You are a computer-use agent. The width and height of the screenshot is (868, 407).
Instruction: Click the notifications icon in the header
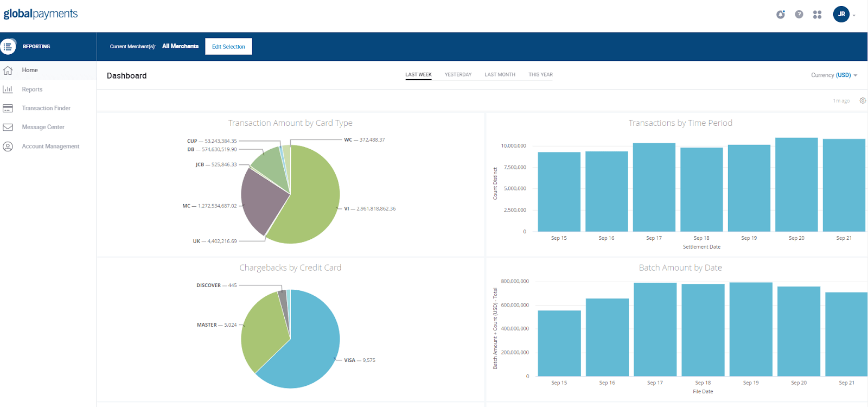(x=781, y=15)
